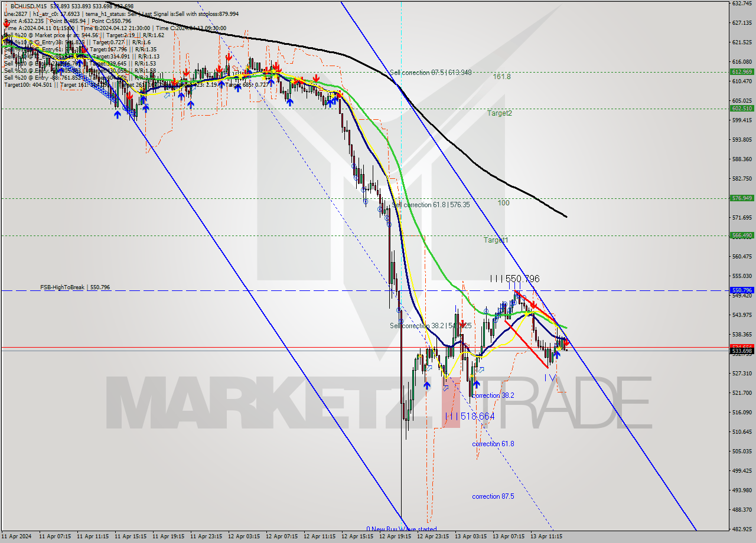Viewport: 756px width, 543px height.
Task: Click the 516.090 price axis value
Action: tap(741, 412)
